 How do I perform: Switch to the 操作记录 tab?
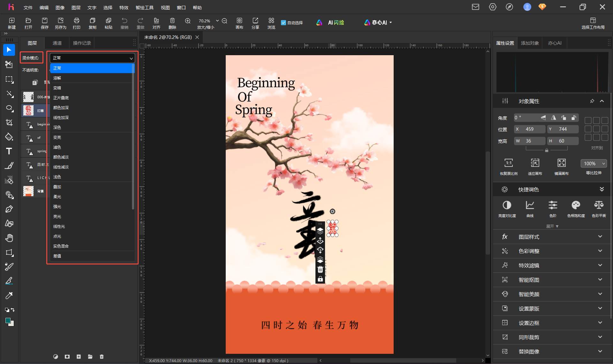82,43
